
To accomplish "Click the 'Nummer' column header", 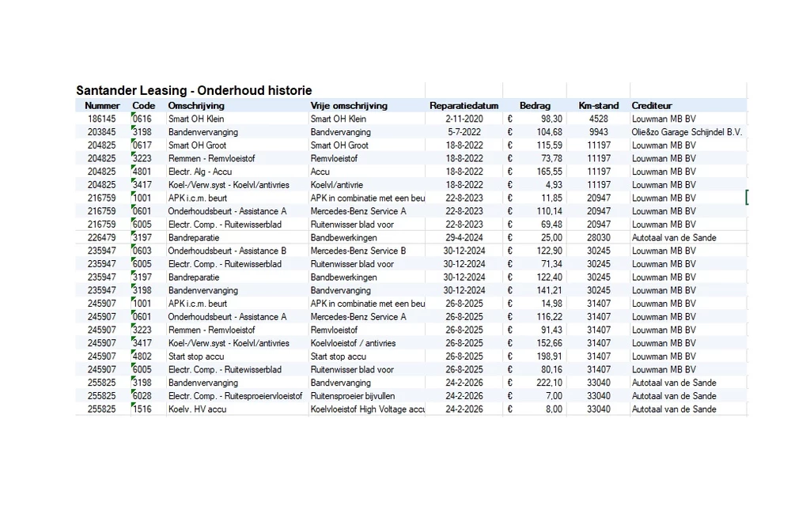I will pos(102,105).
